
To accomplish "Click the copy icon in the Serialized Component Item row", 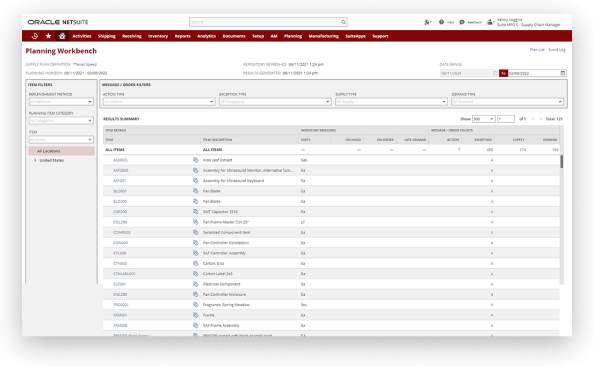I will tap(195, 232).
